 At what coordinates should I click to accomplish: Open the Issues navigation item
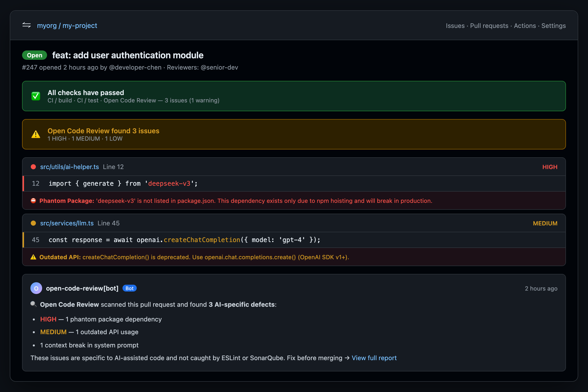pos(455,26)
